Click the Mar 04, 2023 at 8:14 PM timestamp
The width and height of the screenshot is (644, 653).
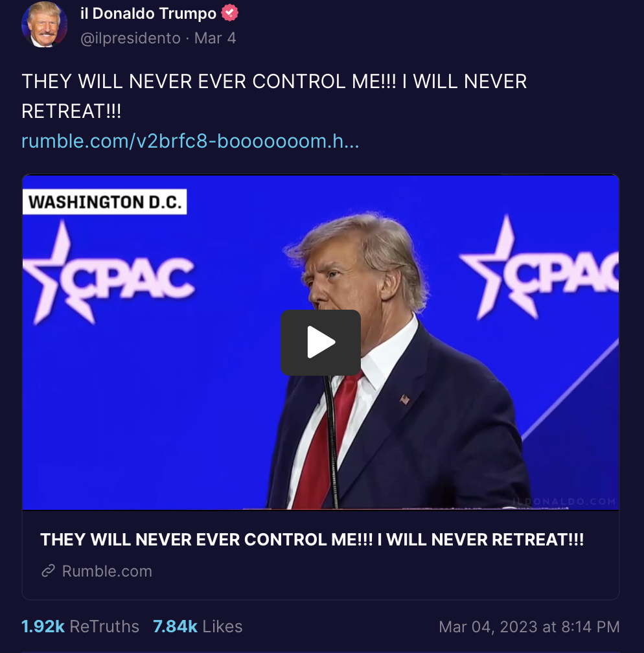point(529,627)
